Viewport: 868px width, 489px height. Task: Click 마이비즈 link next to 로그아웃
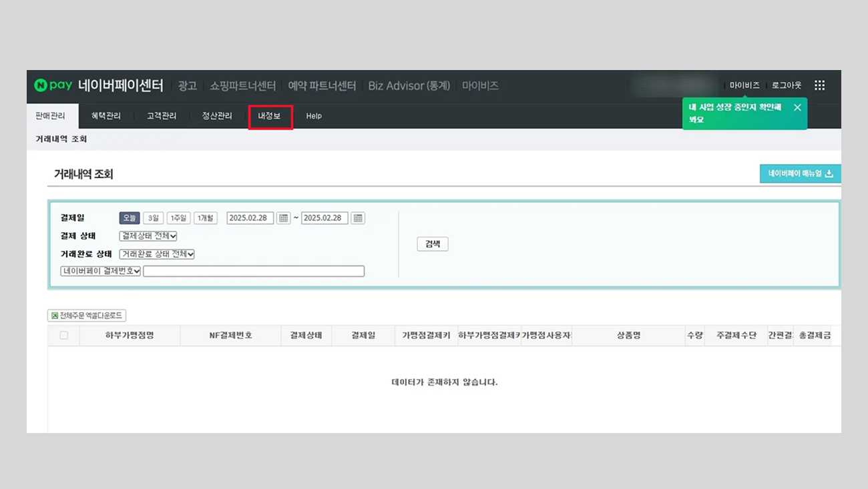click(744, 85)
